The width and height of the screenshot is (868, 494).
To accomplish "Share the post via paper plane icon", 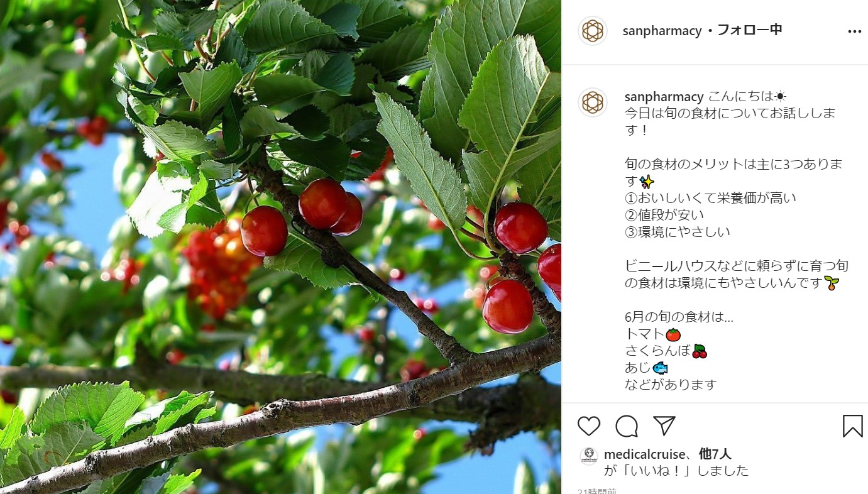I will point(664,425).
